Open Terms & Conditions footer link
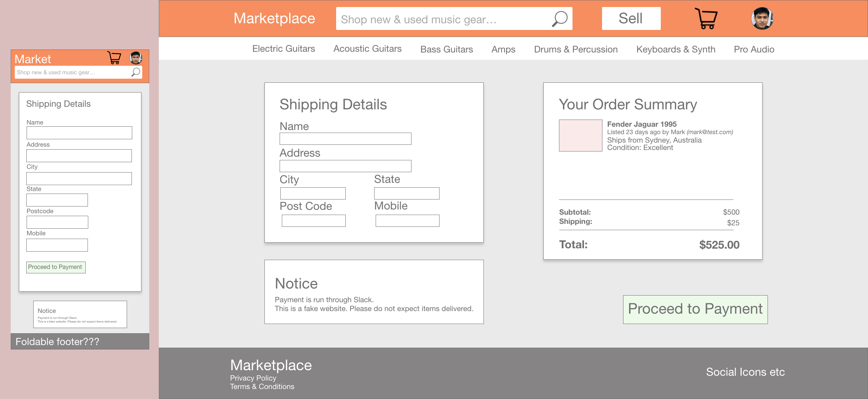868x399 pixels. point(262,386)
